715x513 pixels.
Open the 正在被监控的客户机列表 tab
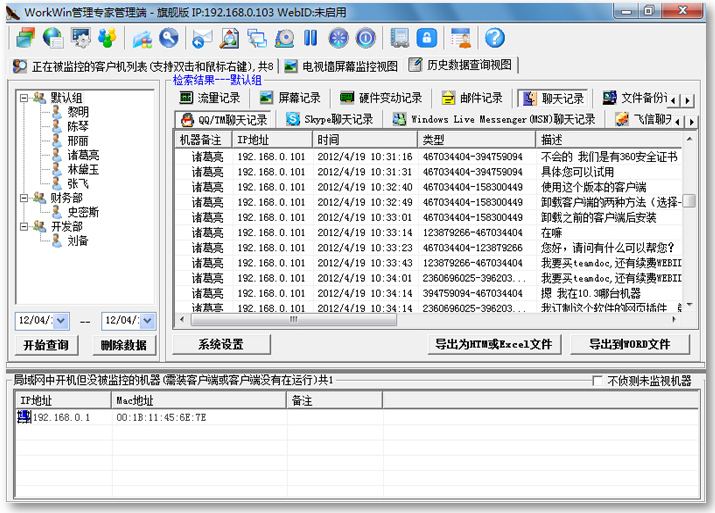pyautogui.click(x=143, y=67)
